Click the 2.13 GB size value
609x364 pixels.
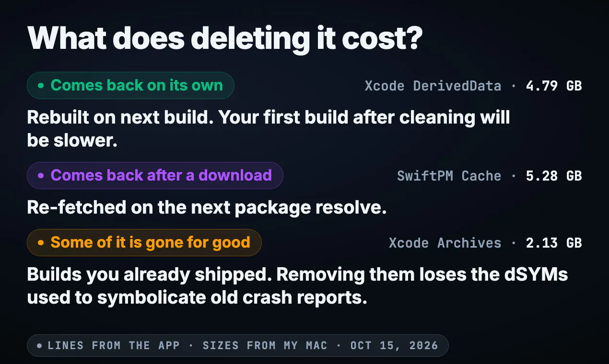click(554, 243)
